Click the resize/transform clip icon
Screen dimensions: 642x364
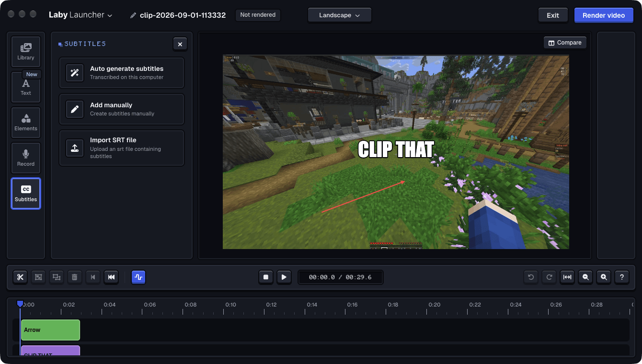(x=57, y=277)
